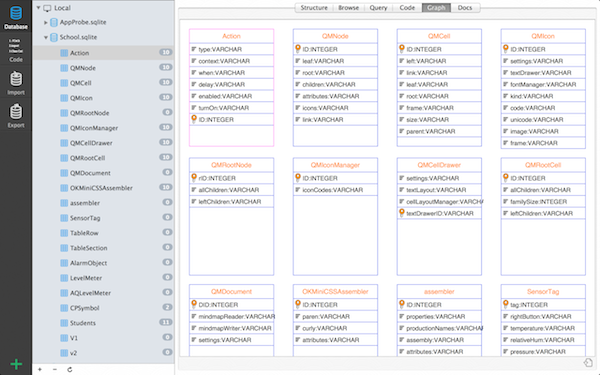Expand the AppProbe.sqlite database
This screenshot has height=375, width=600.
[46, 23]
